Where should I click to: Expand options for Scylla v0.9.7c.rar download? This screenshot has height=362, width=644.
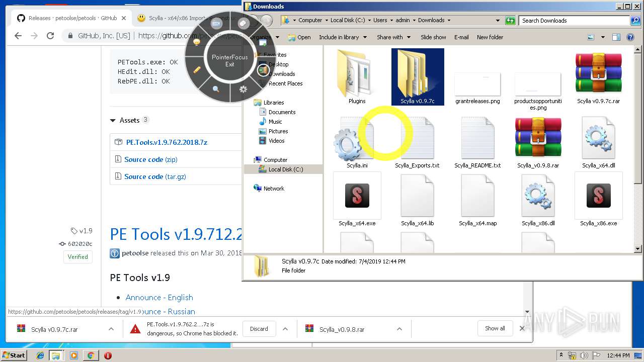pyautogui.click(x=111, y=329)
